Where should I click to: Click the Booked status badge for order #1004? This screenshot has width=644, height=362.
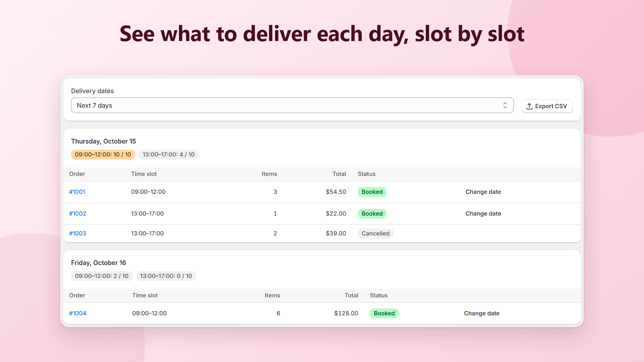(x=384, y=313)
